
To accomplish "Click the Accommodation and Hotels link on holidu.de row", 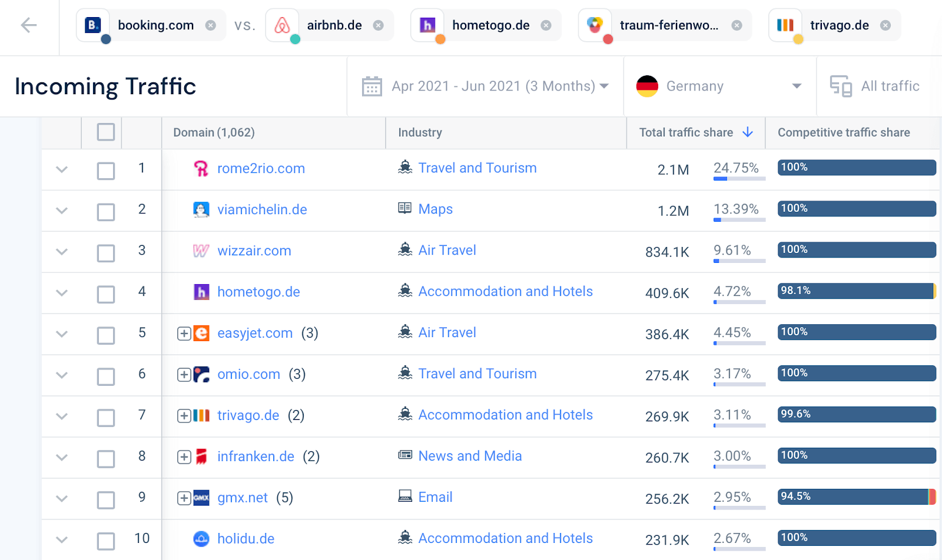I will (x=505, y=538).
